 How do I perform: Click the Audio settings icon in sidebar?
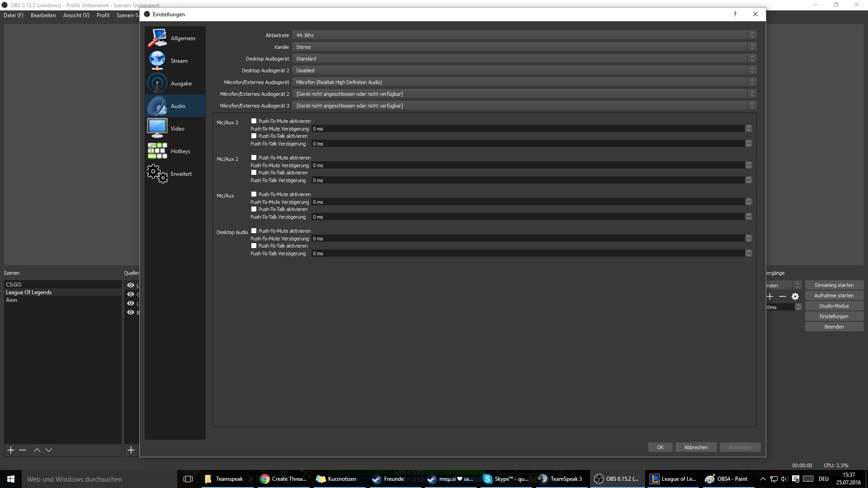coord(157,105)
